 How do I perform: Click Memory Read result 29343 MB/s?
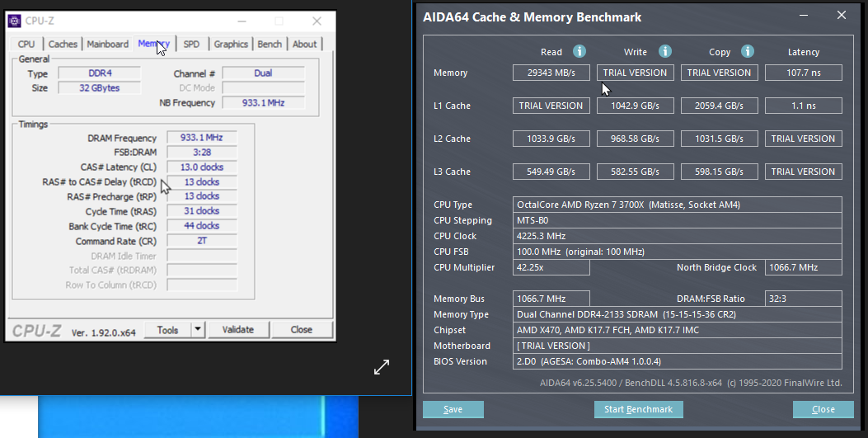[x=551, y=73]
